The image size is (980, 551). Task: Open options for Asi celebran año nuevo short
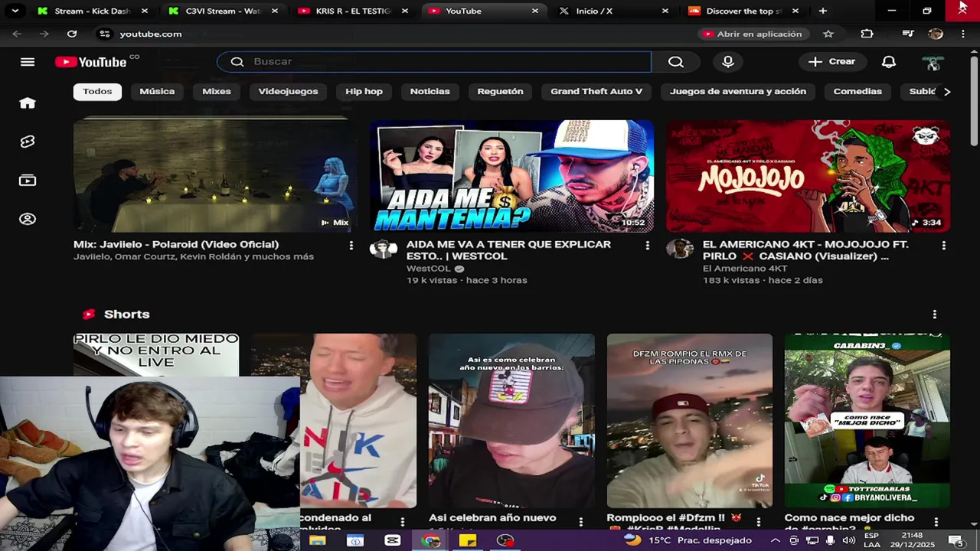580,522
